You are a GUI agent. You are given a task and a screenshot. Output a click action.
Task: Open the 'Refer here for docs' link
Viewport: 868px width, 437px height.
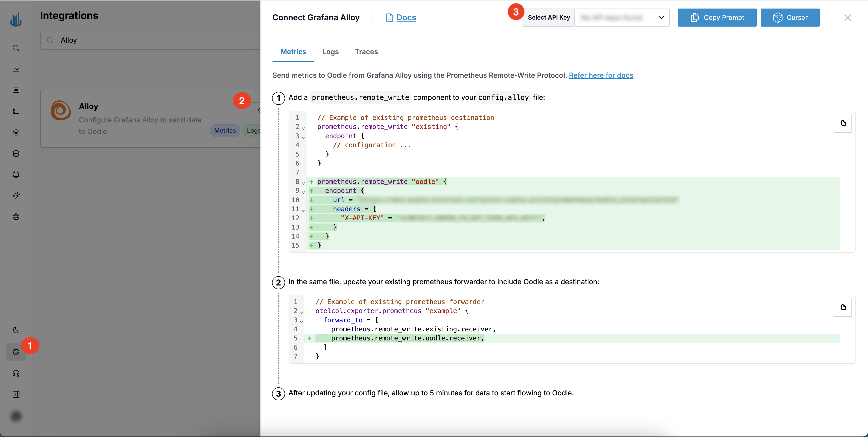[x=601, y=76]
